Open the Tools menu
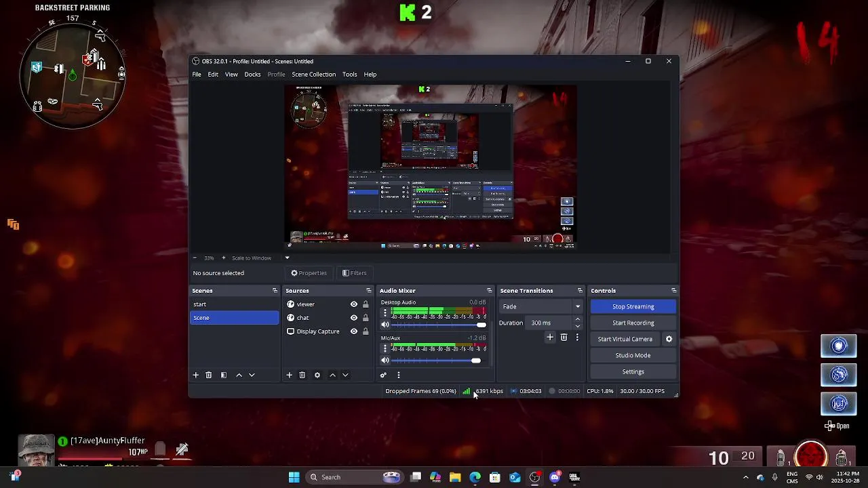This screenshot has width=868, height=488. tap(349, 75)
